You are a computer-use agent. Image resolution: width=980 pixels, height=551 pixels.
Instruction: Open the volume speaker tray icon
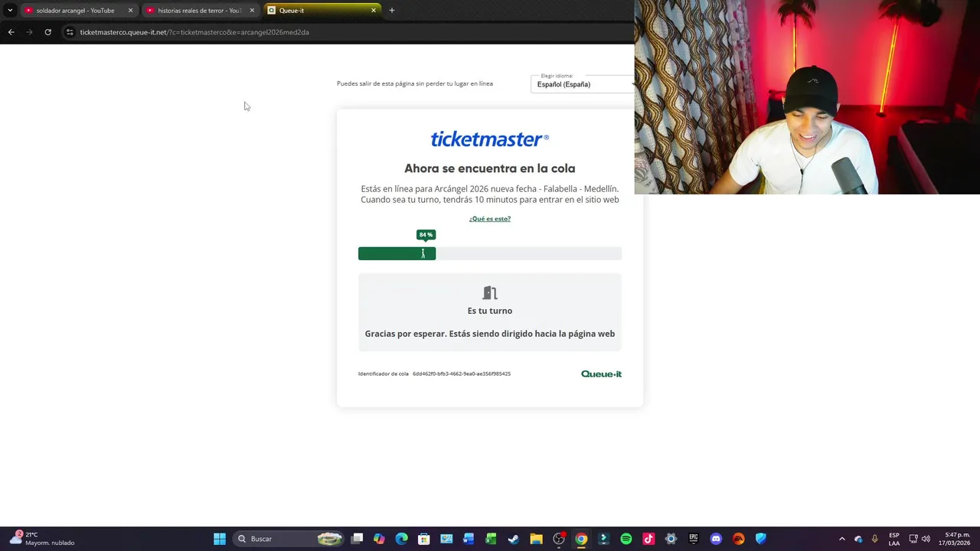926,539
